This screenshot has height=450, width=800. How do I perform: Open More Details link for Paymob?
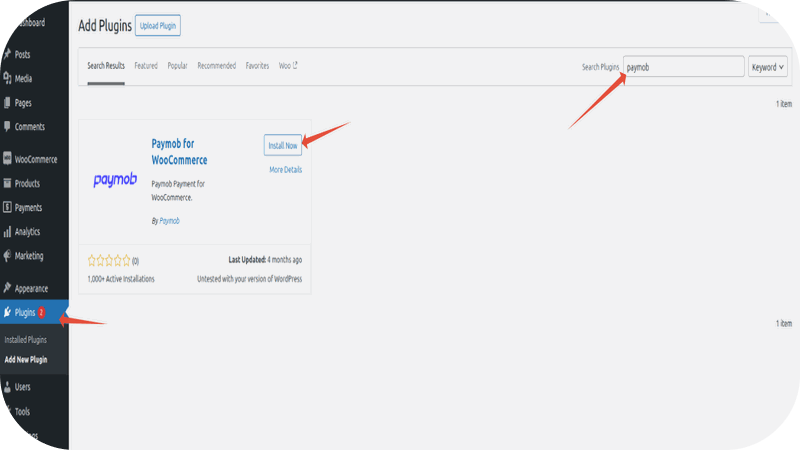pyautogui.click(x=285, y=170)
